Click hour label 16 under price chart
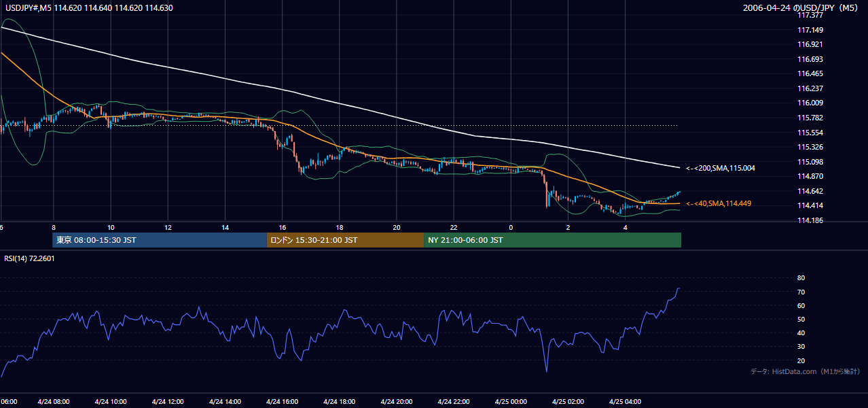 (x=283, y=227)
